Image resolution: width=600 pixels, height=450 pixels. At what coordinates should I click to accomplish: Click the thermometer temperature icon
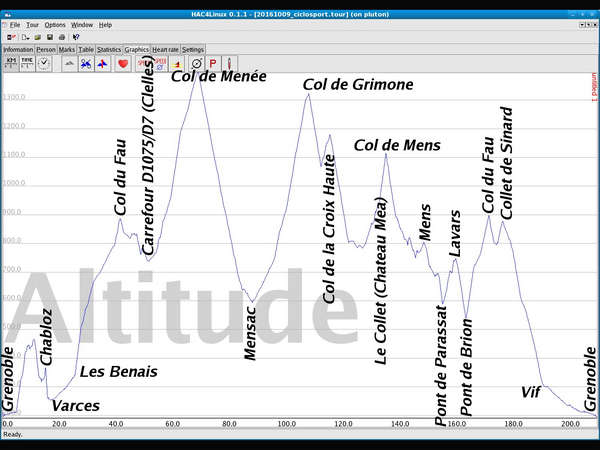coord(230,63)
